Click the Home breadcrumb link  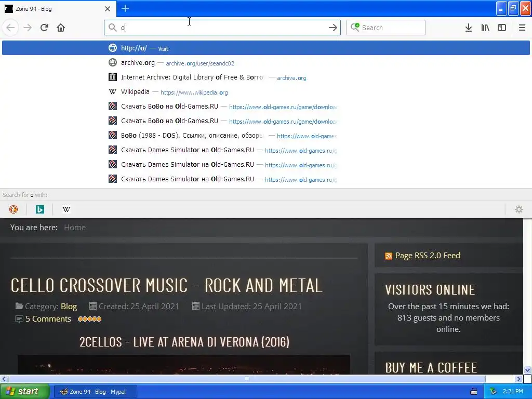click(x=75, y=228)
